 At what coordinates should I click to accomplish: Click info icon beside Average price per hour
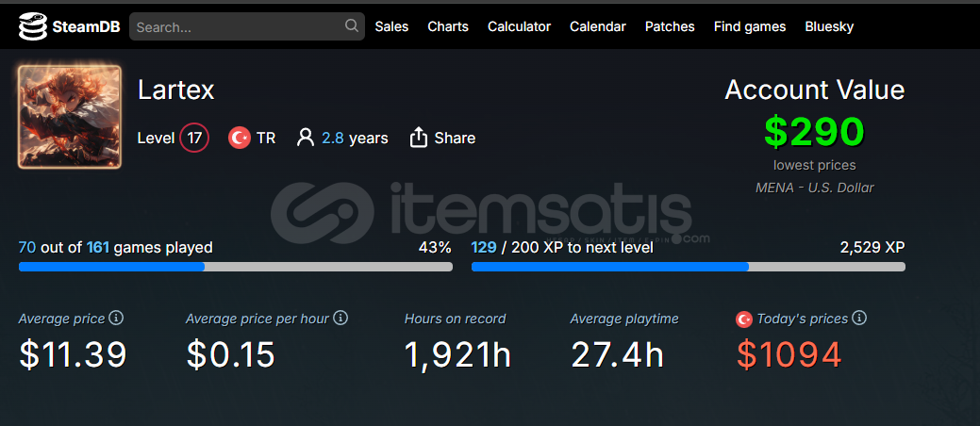341,318
